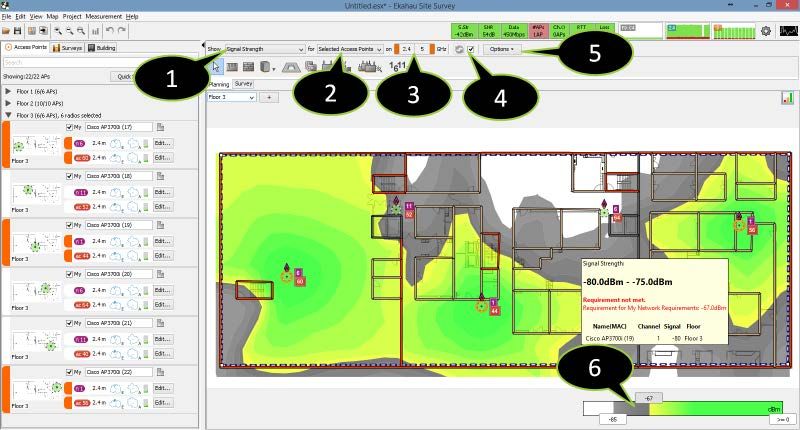Viewport: 800px width, 430px height.
Task: Toggle the 5 GHz band button
Action: pos(422,49)
